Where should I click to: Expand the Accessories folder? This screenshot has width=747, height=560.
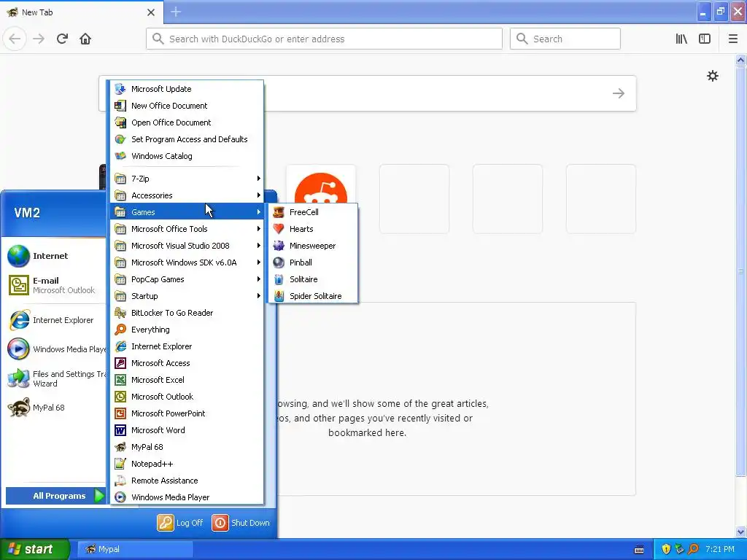point(187,195)
